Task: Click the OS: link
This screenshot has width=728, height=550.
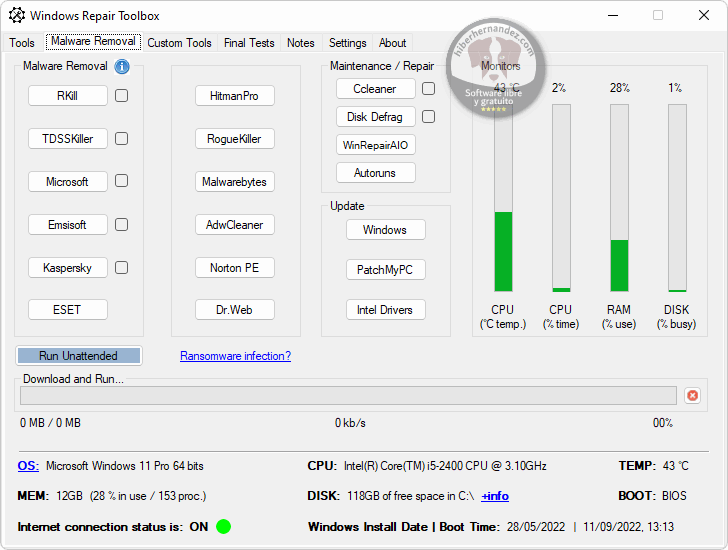Action: pos(28,466)
